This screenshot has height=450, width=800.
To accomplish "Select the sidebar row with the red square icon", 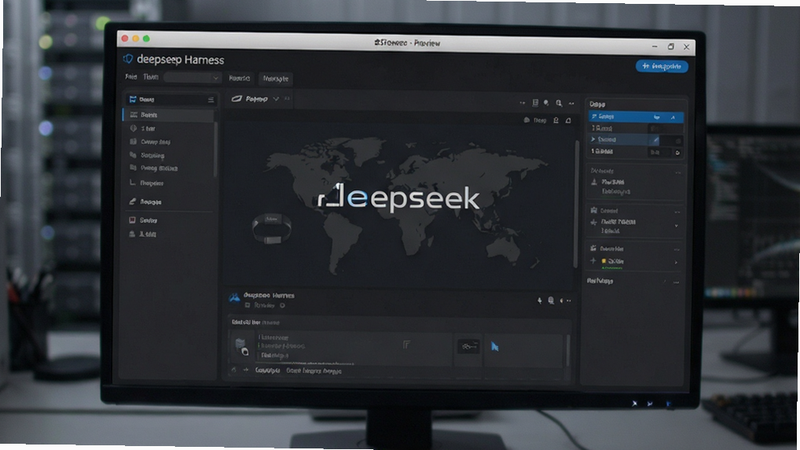I will point(169,220).
